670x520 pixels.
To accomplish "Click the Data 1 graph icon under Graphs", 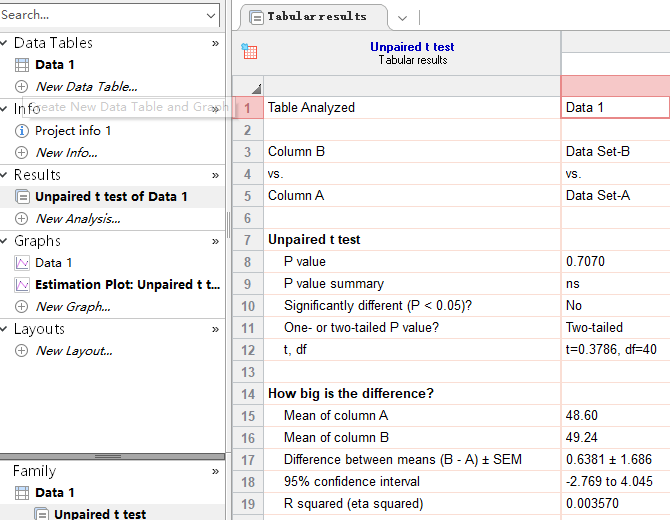I will pos(22,263).
